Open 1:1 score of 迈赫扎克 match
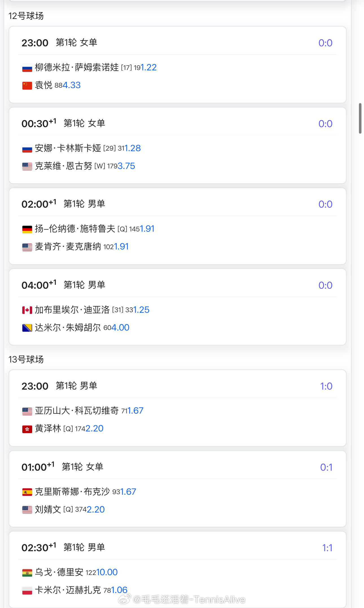Viewport: 364px width, 608px height. click(x=327, y=548)
